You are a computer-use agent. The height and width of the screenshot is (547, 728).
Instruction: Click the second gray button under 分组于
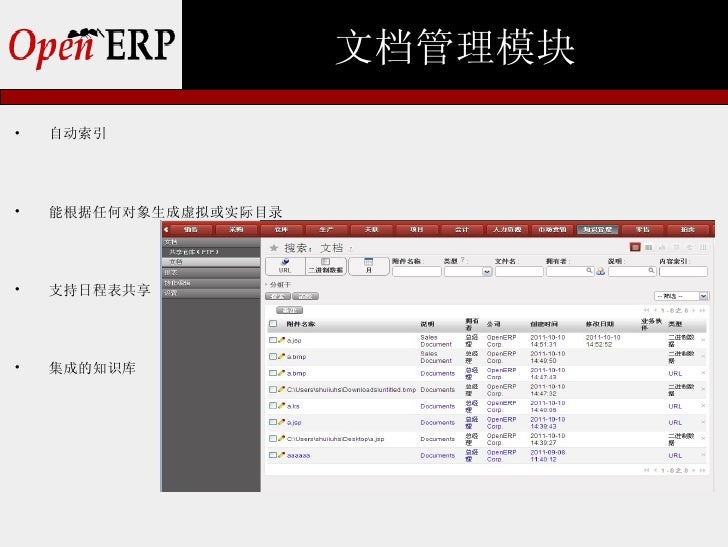[306, 296]
